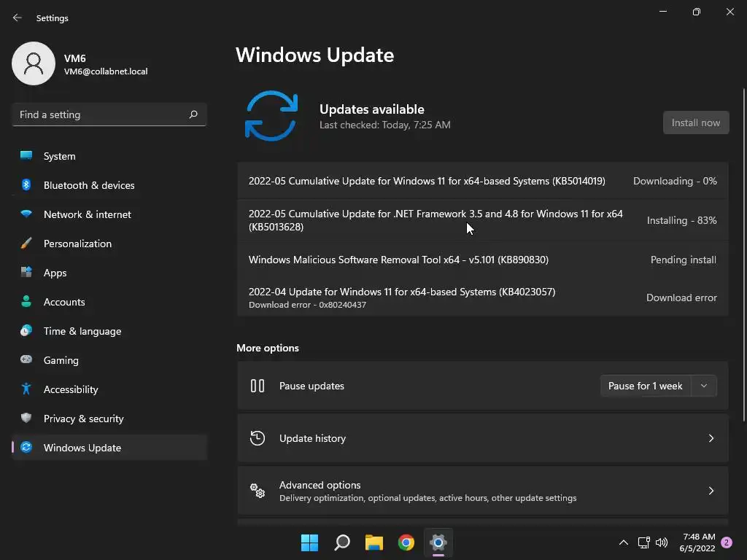
Task: Click the volume speaker tray icon
Action: click(662, 542)
